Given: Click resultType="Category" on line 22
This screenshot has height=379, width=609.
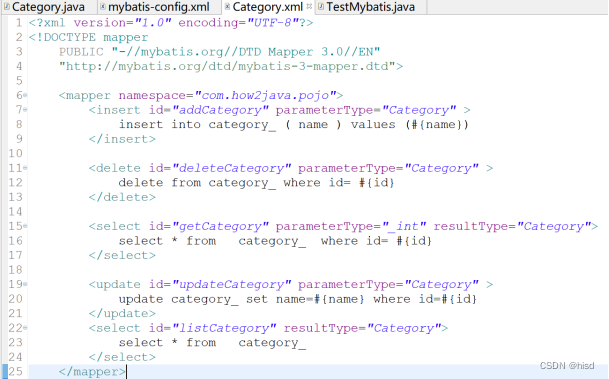Looking at the screenshot, I should pos(363,328).
